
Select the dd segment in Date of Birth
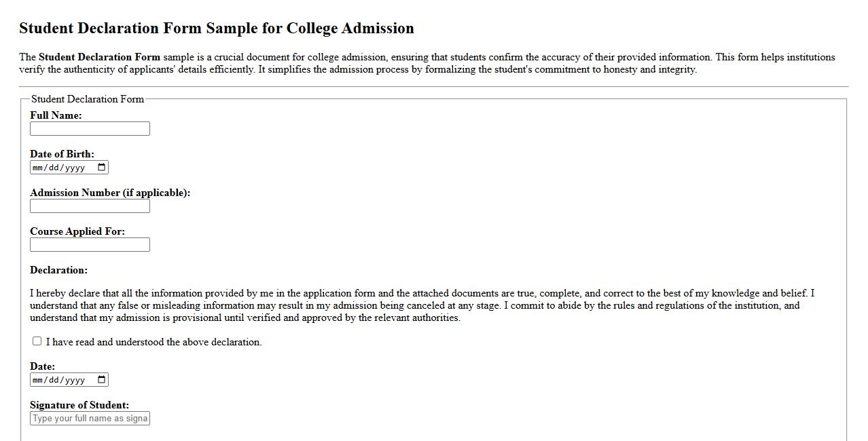pyautogui.click(x=55, y=167)
